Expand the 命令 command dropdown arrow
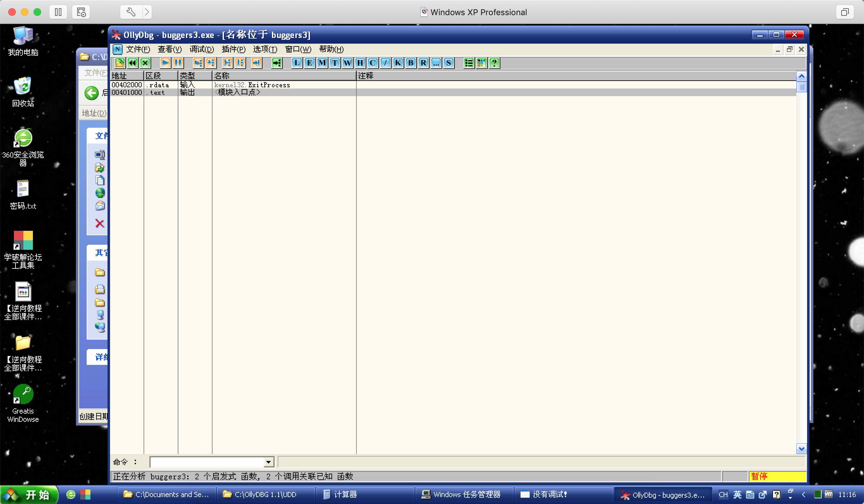Image resolution: width=864 pixels, height=504 pixels. click(268, 462)
